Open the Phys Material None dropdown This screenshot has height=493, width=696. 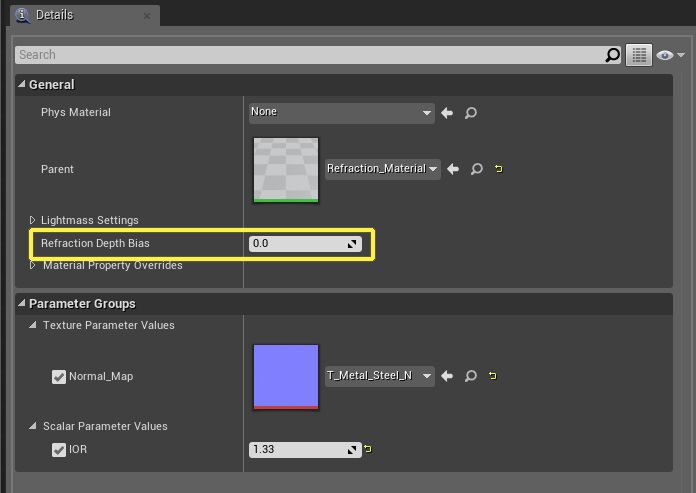(x=341, y=112)
